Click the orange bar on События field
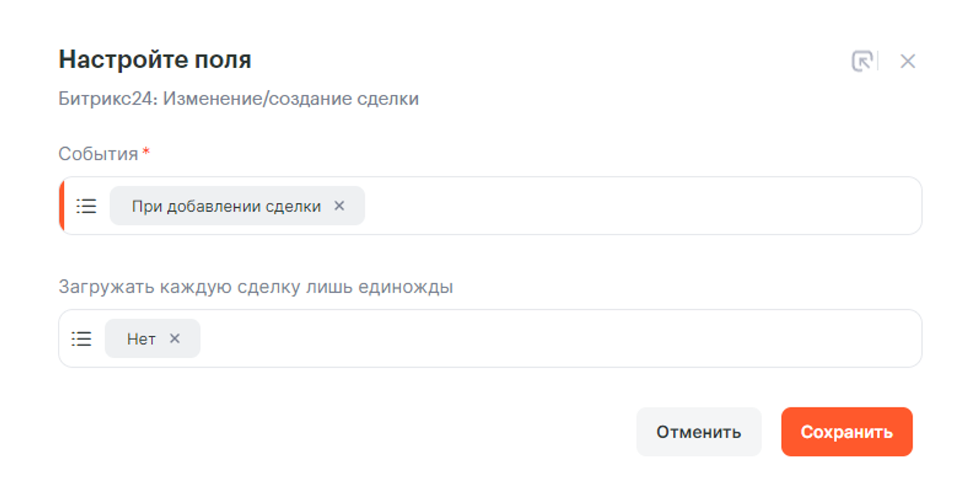The height and width of the screenshot is (500, 980). coord(61,206)
